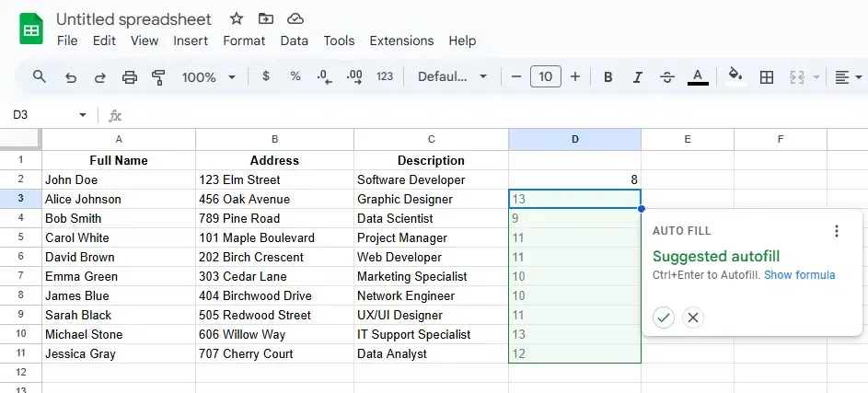Click the format as currency icon

[266, 77]
